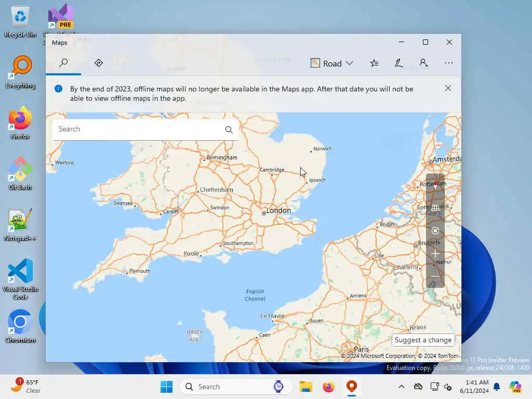Viewport: 532px width, 399px height.
Task: Open the notifications bell icon
Action: (497, 387)
